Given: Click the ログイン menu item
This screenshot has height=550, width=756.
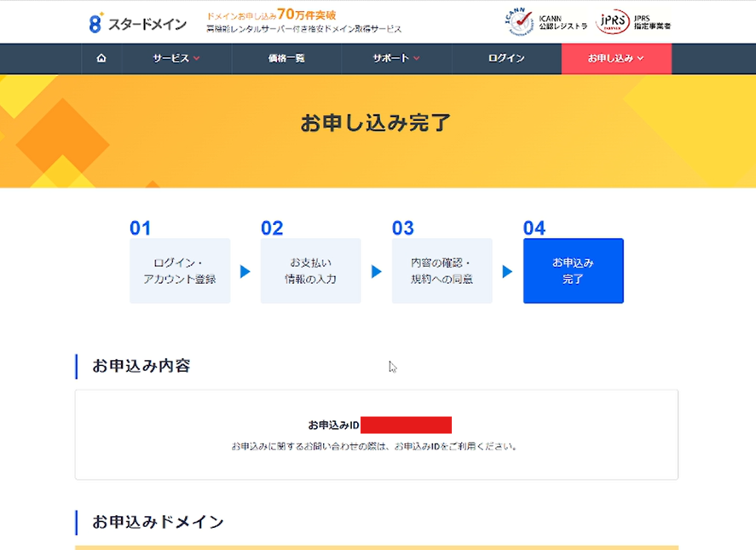Looking at the screenshot, I should (x=506, y=58).
